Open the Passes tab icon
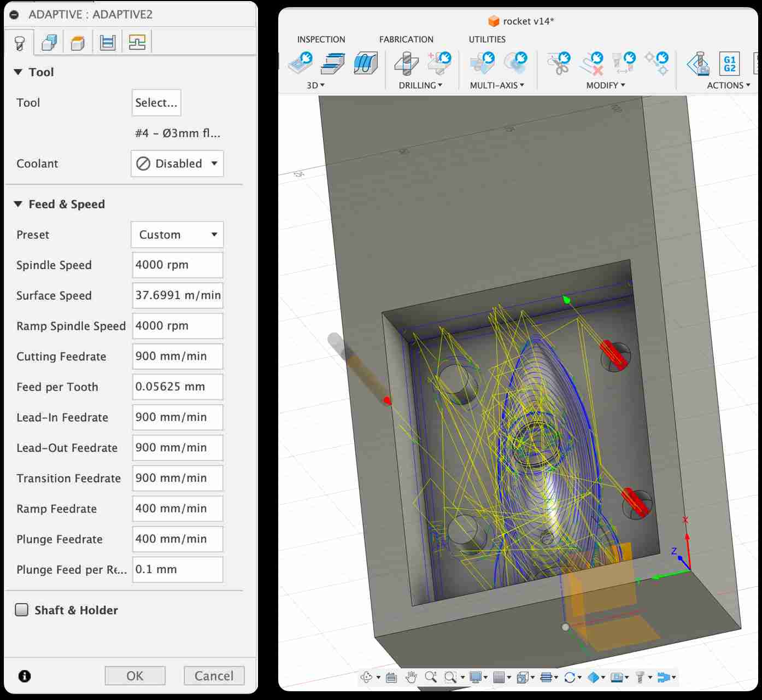This screenshot has height=700, width=762. click(108, 42)
